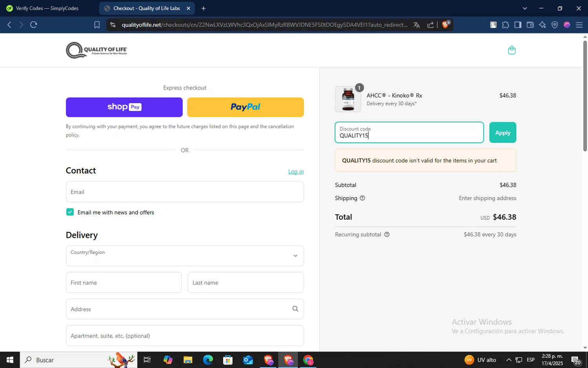Viewport: 588px width, 368px height.
Task: Open the notification center icon
Action: [x=576, y=360]
